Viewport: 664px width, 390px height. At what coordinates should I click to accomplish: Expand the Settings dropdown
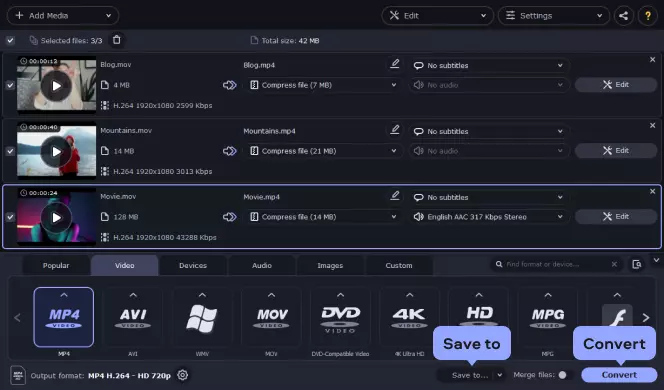pyautogui.click(x=554, y=16)
